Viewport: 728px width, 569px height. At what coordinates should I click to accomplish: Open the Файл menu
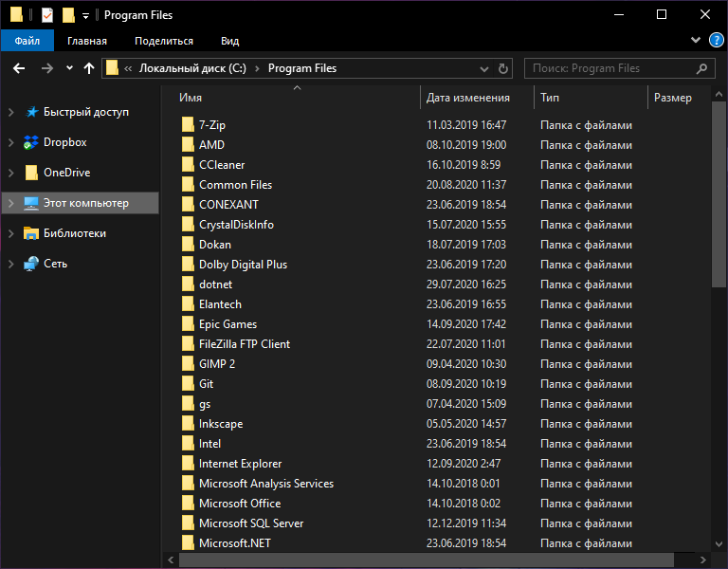coord(27,41)
